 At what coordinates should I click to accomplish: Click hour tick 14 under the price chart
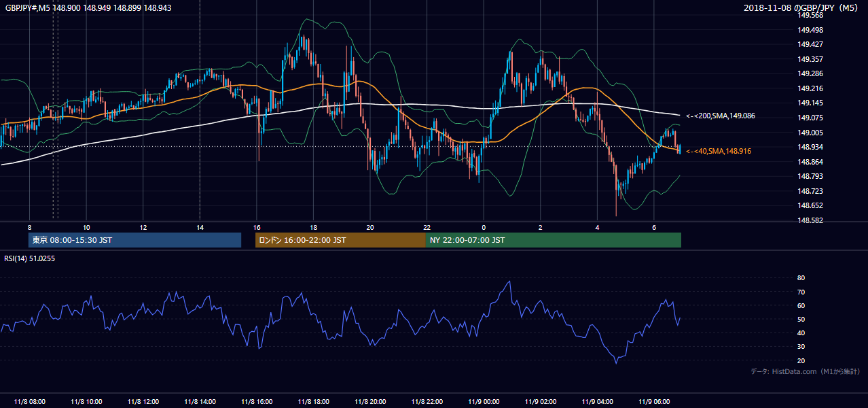[x=200, y=227]
